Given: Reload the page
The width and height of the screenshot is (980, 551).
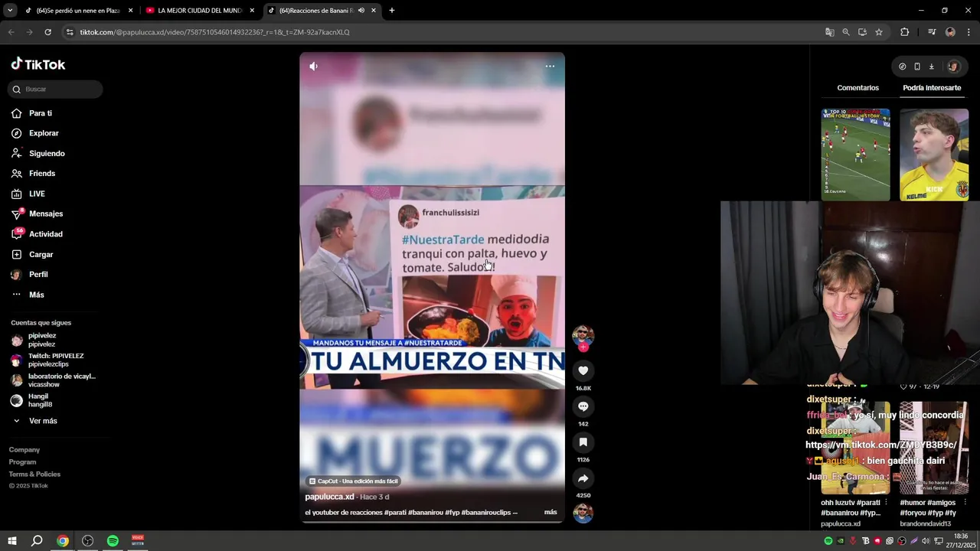Looking at the screenshot, I should tap(47, 32).
